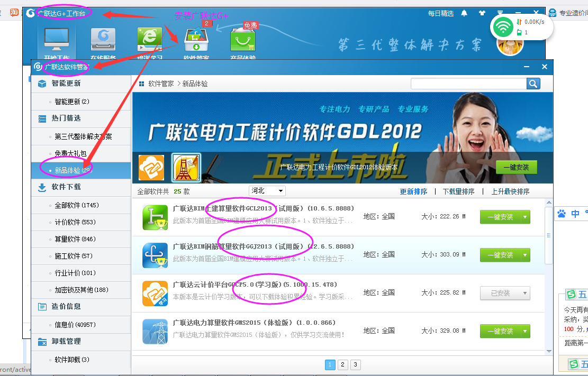The width and height of the screenshot is (588, 376).
Task: Expand install options arrow for GMS2015
Action: 525,332
